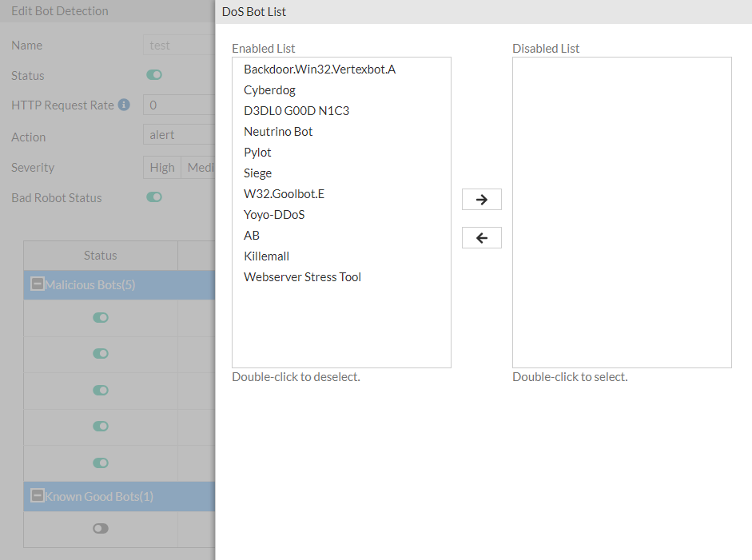Click the Status column header
This screenshot has width=752, height=560.
click(100, 255)
